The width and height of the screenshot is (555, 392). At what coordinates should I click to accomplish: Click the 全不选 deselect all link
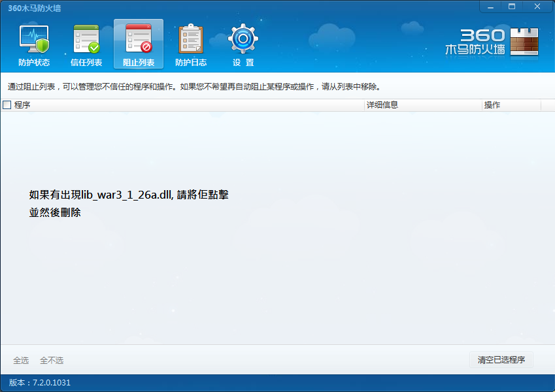coord(52,360)
